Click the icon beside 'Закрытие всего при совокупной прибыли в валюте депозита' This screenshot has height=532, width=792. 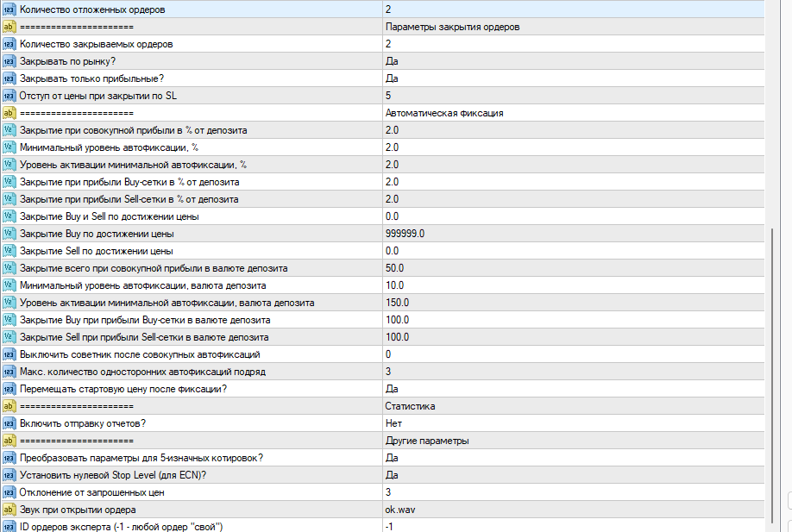(9, 268)
